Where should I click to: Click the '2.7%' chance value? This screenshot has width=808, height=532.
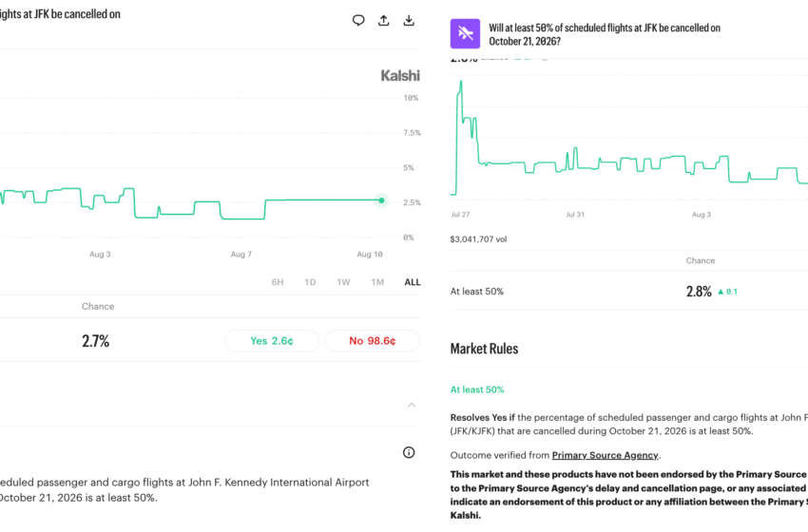click(95, 341)
